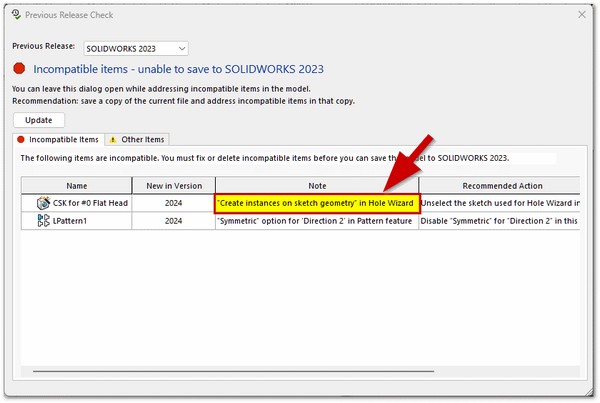Switch to the Incompatible Items tab
This screenshot has width=600, height=403.
59,140
